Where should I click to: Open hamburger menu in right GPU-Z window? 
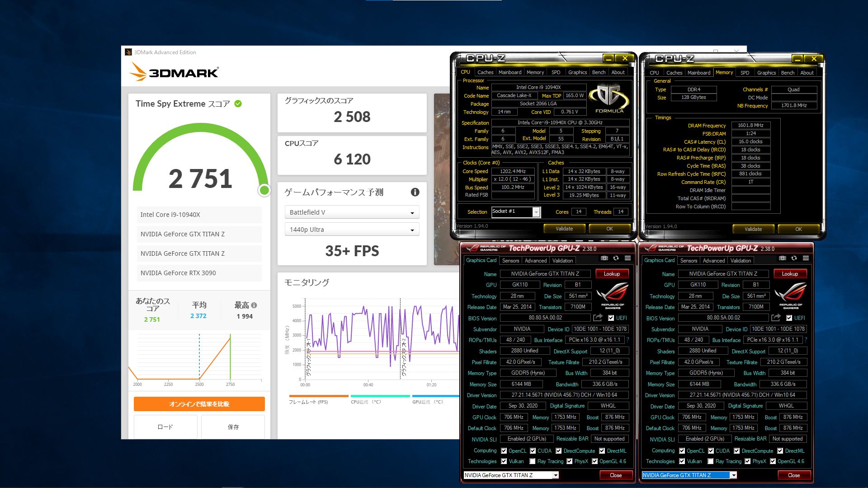(x=806, y=258)
